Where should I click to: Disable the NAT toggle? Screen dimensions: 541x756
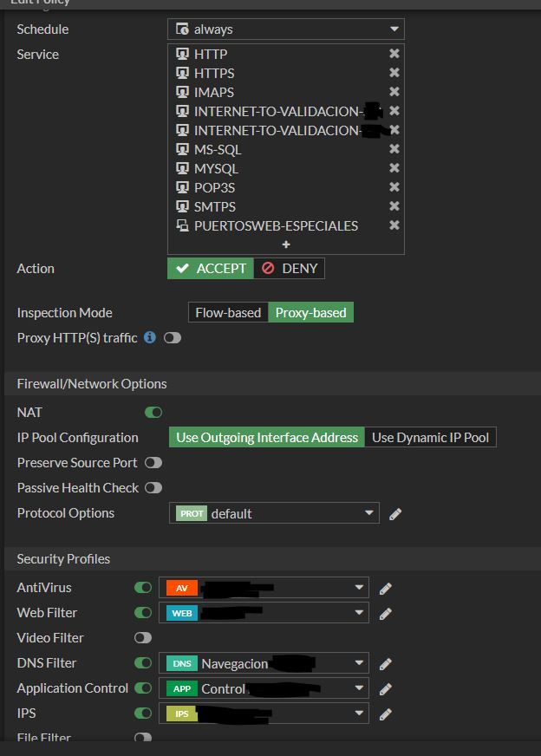coord(153,413)
